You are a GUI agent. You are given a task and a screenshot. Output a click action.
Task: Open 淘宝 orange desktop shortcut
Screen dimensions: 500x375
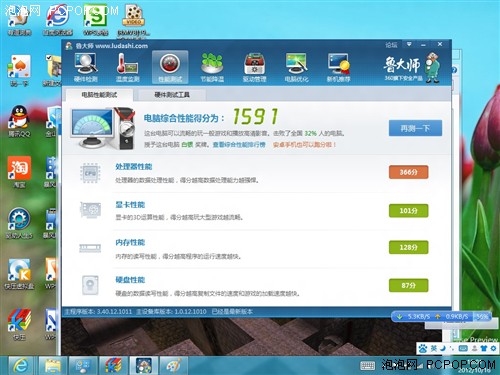(19, 172)
